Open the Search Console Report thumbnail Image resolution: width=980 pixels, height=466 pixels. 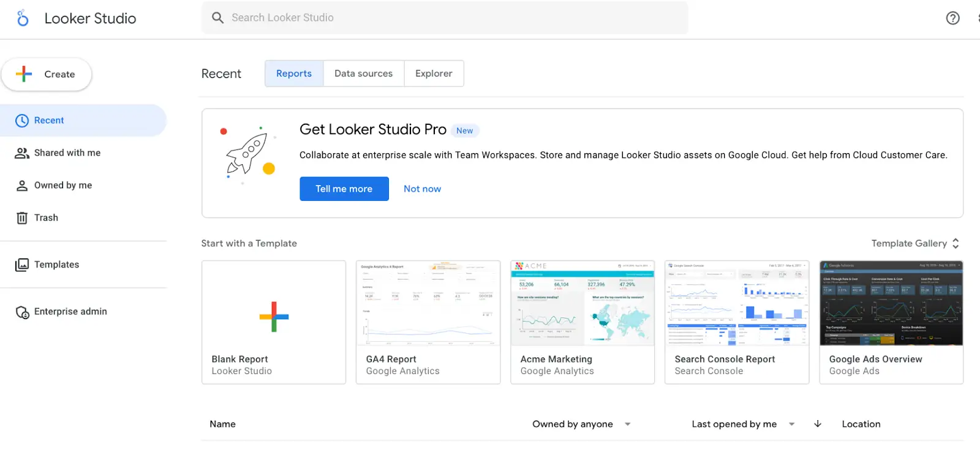737,303
